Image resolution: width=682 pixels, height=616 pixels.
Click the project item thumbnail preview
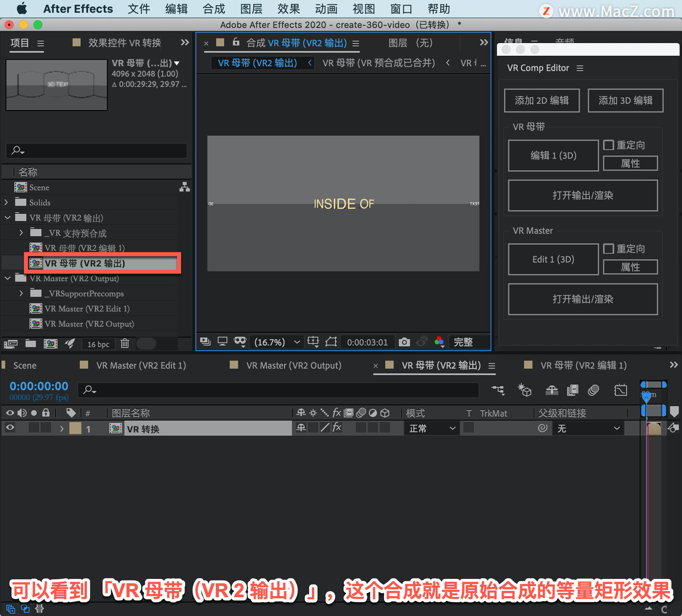tap(57, 85)
